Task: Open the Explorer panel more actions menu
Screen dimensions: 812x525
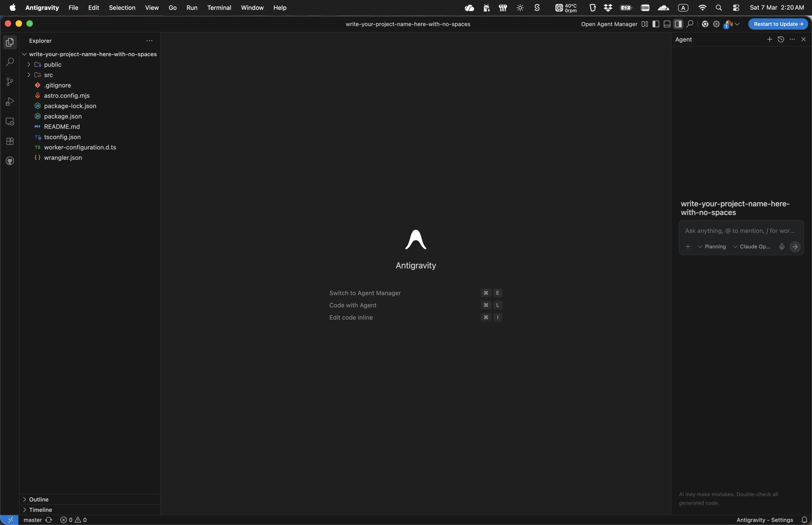Action: pos(149,41)
